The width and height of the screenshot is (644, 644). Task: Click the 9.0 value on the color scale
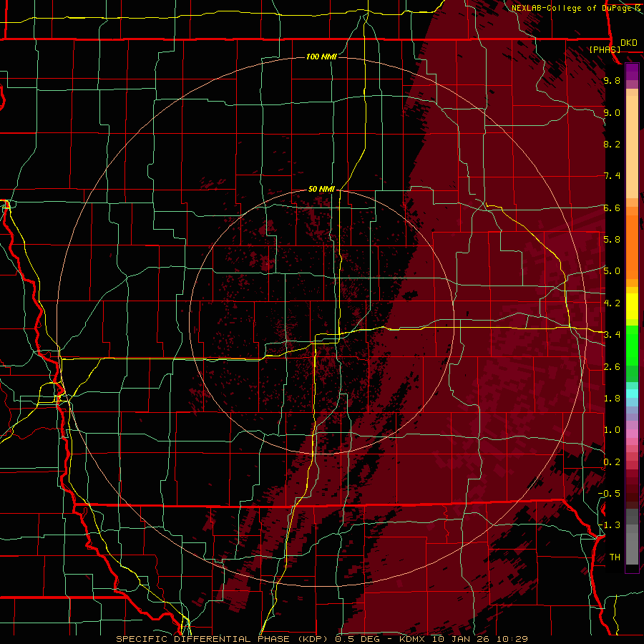(612, 113)
